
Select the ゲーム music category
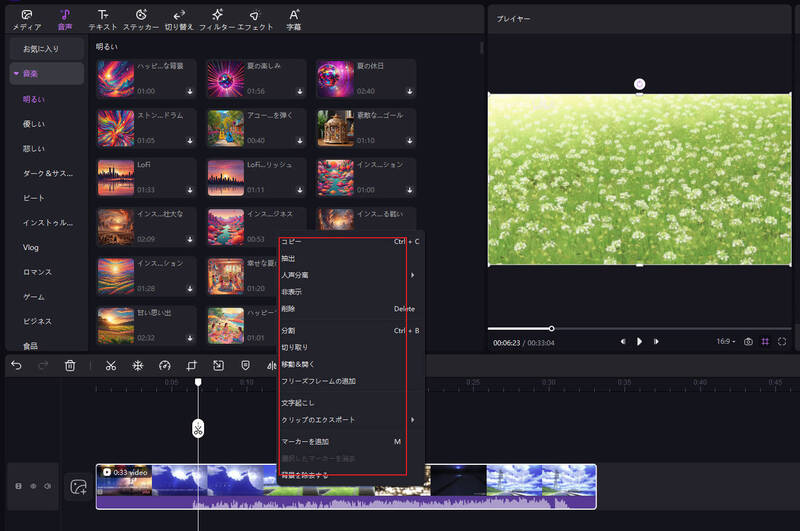click(34, 297)
